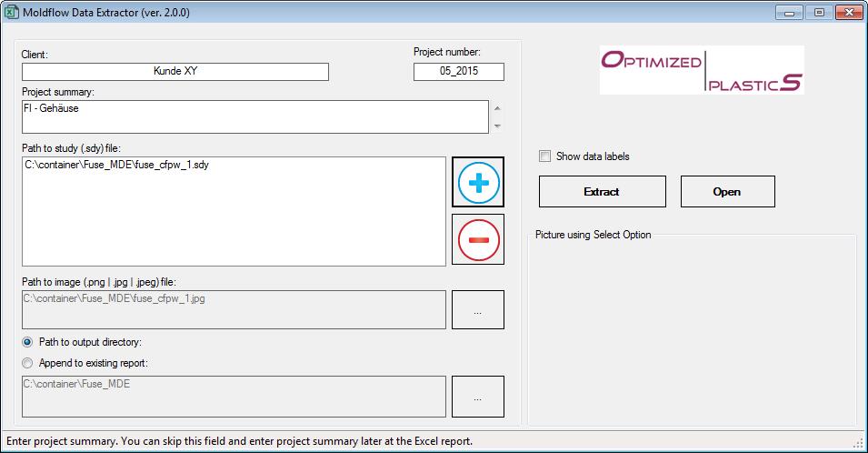
Task: Maximize the Moldflow Data Extractor window
Action: click(819, 12)
